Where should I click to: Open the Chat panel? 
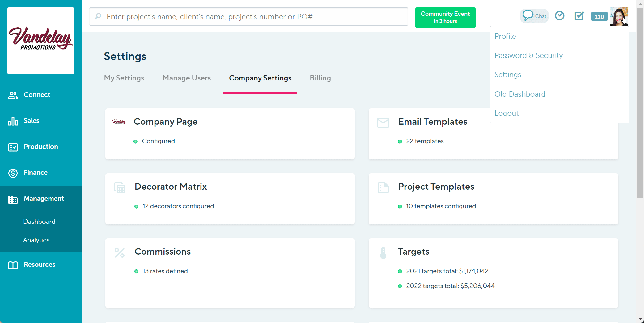[x=534, y=16]
